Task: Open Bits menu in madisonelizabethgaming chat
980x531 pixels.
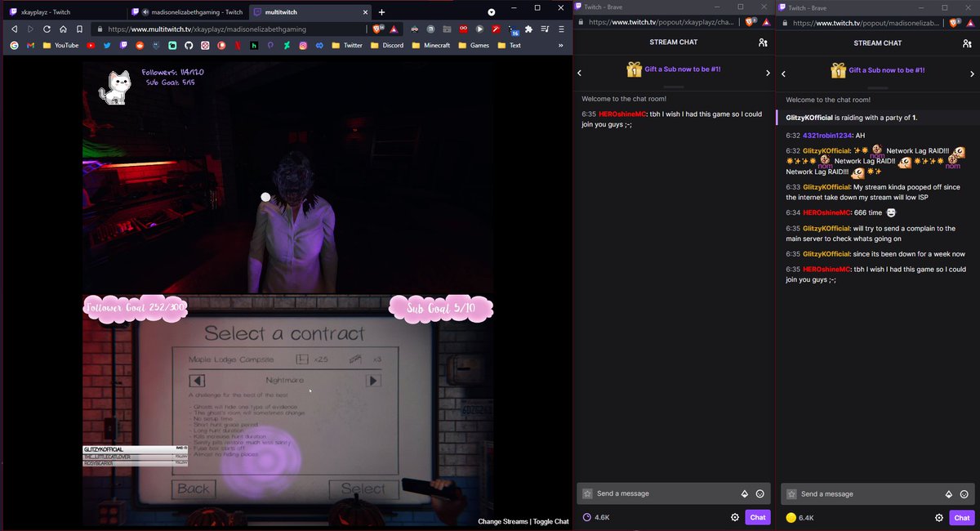Action: click(x=948, y=493)
